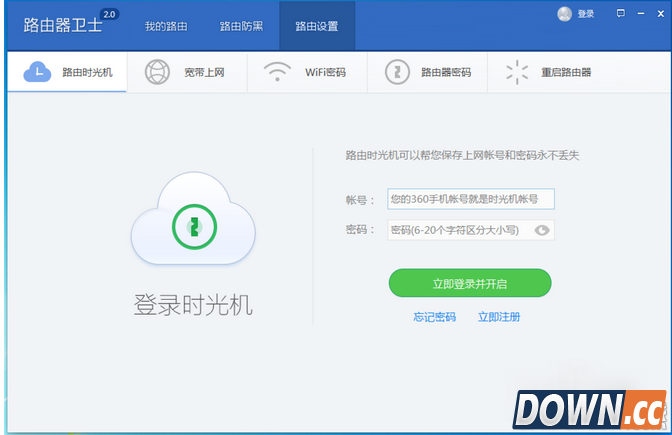Screen dimensions: 672x435
Task: Switch to the 我的路由 tab
Action: (166, 26)
